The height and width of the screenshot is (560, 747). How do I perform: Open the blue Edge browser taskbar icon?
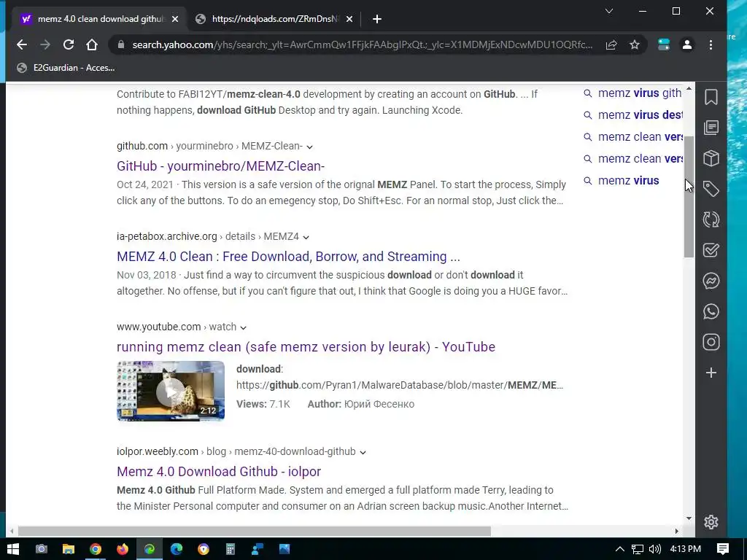177,549
